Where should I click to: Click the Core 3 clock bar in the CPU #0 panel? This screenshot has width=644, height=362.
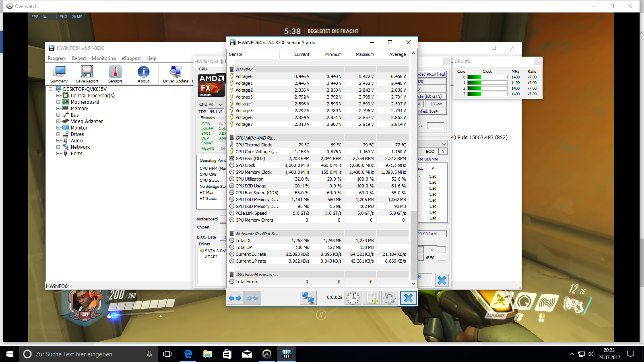487,94
